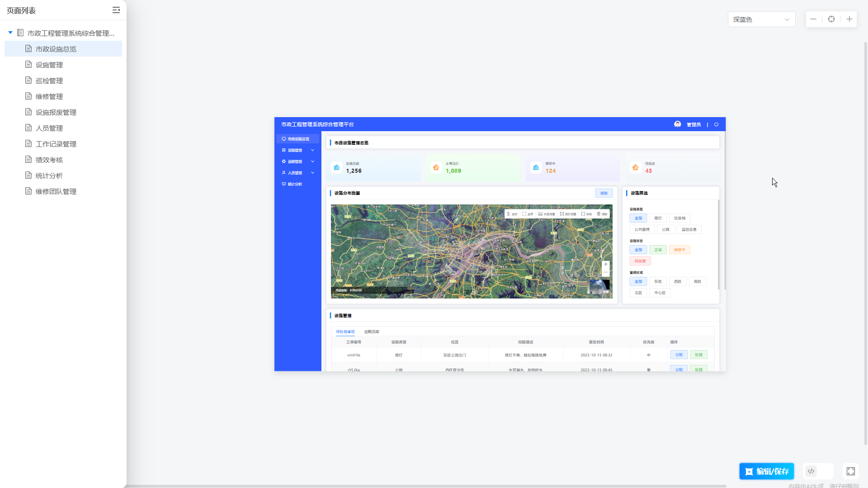Viewport: 868px width, 488px height.
Task: Toggle the 路灯 facility type filter
Action: 658,218
